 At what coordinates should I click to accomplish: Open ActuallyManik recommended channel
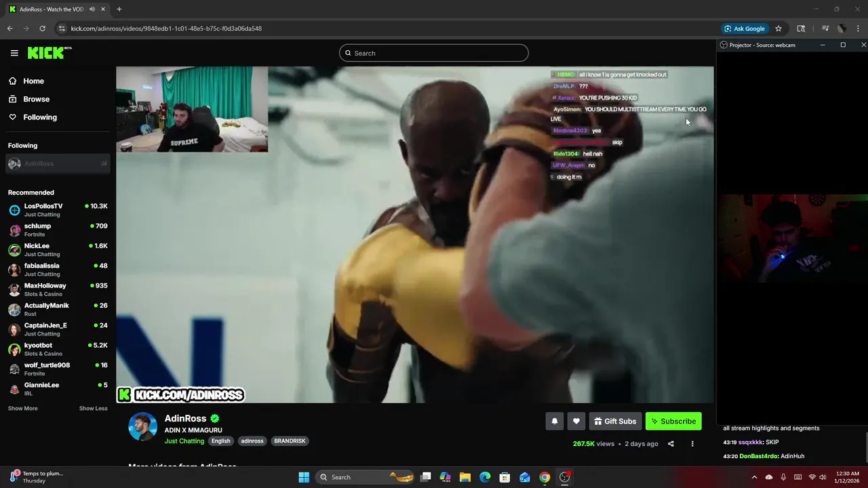[58, 309]
